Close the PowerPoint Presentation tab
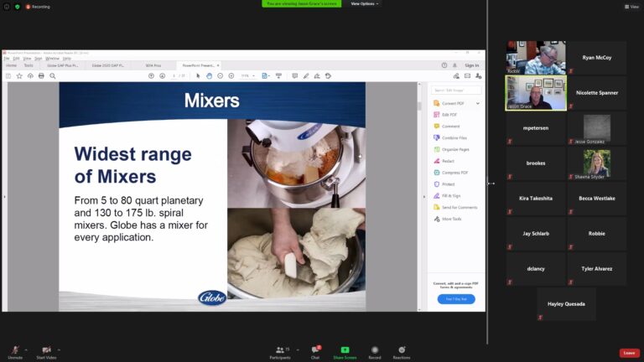 tap(218, 65)
